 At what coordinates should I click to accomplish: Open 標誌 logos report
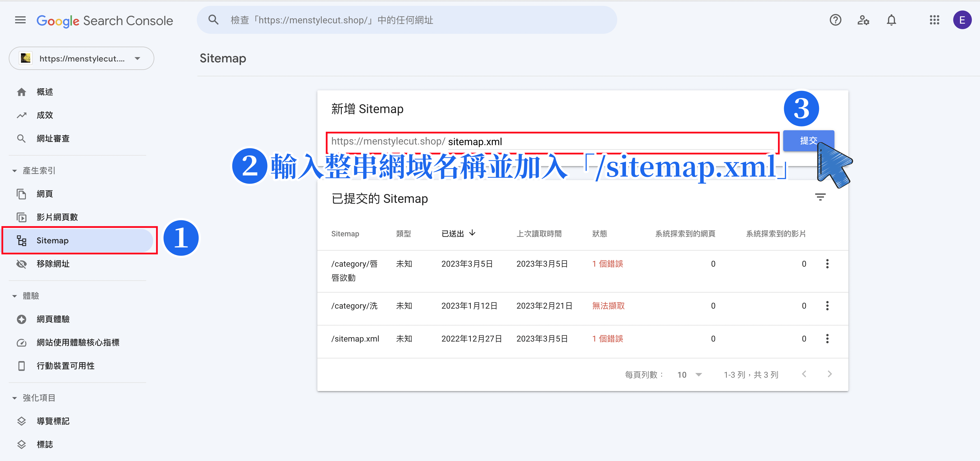45,445
